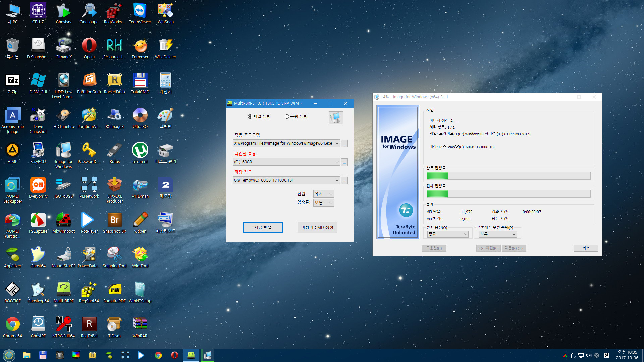Open the 전원 유지 dropdown

(323, 194)
